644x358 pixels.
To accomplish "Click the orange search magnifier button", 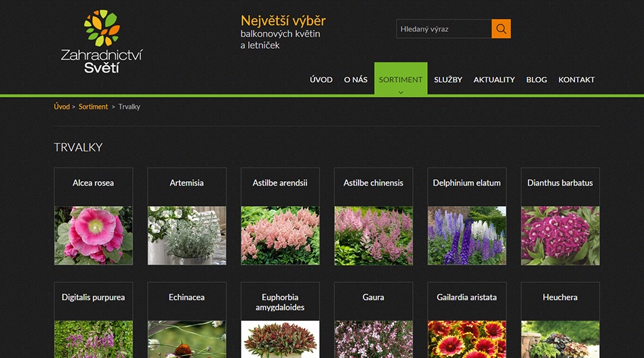I will (501, 28).
